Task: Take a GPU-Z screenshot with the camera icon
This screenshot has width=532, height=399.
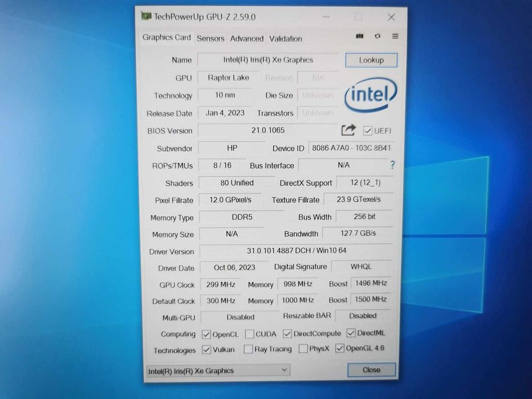Action: click(360, 36)
